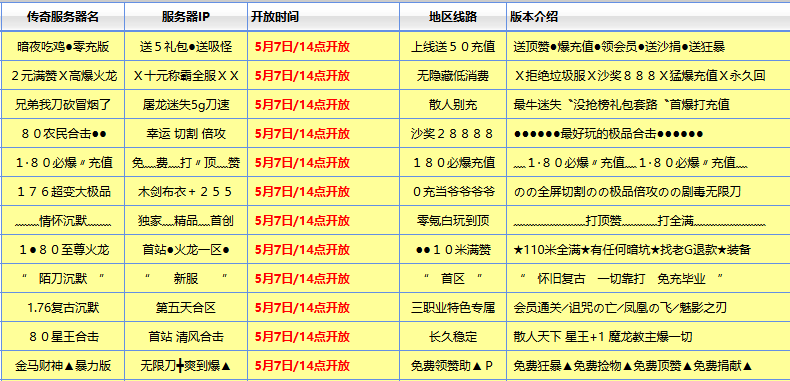Click X十元称霸全服XX cell
This screenshot has width=790, height=381.
click(x=186, y=76)
